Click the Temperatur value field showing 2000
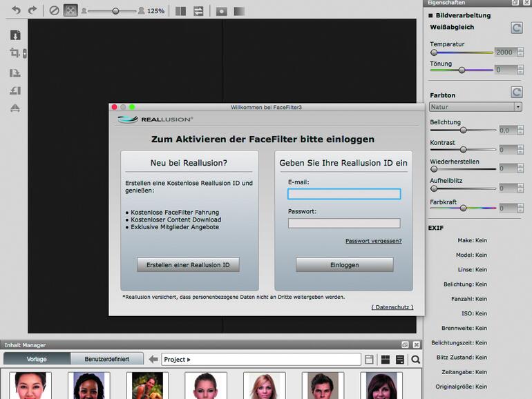Viewport: 532px width, 399px height. 506,52
